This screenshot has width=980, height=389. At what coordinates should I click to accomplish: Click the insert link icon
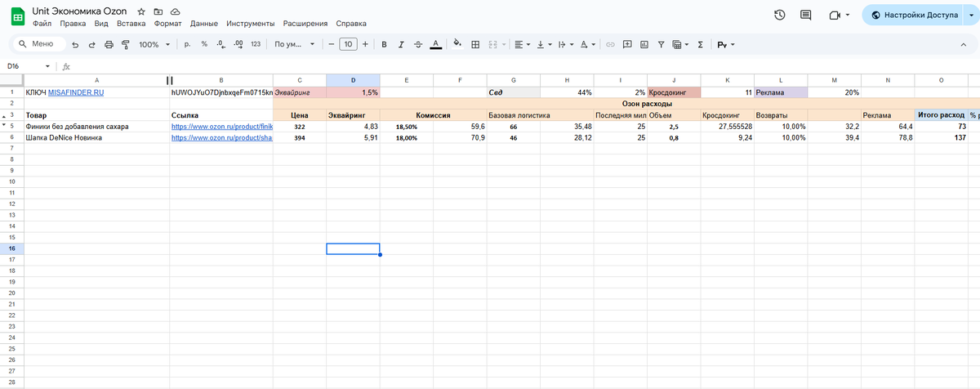tap(609, 44)
